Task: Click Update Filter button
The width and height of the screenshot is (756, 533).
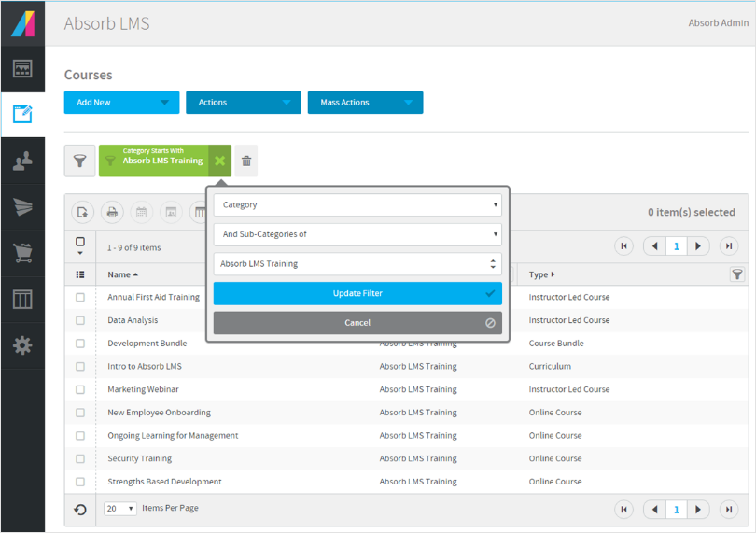Action: point(357,293)
